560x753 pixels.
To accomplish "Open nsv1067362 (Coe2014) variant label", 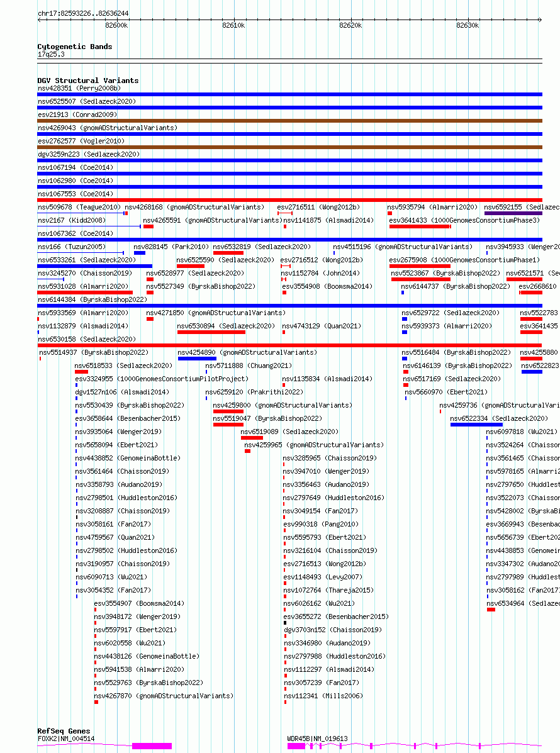I will (x=76, y=233).
